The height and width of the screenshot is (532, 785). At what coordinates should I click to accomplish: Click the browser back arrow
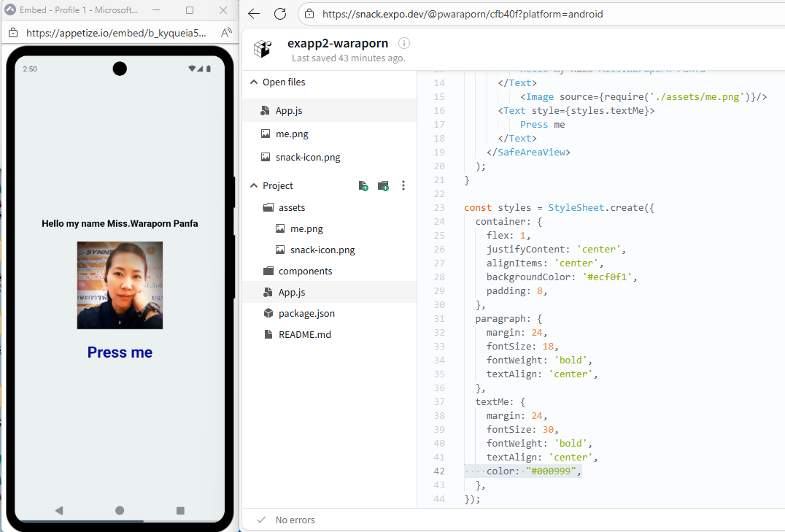[x=254, y=14]
